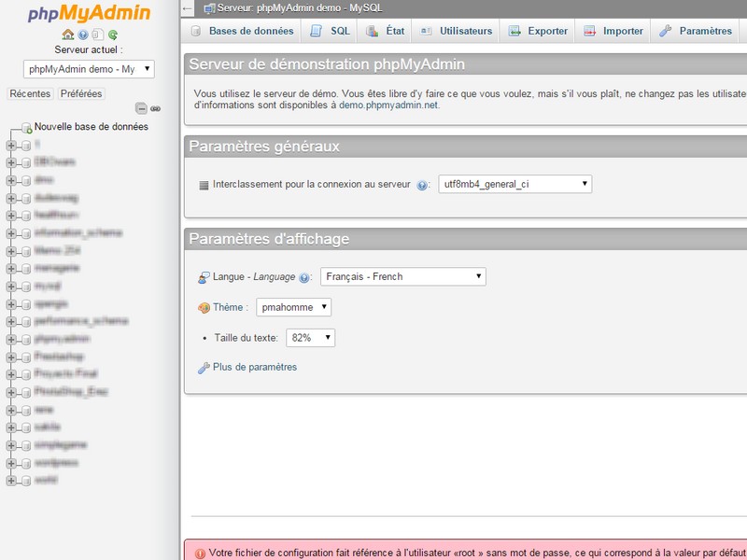Open the Importer tab
Viewport: 747px width, 560px height.
pyautogui.click(x=613, y=31)
